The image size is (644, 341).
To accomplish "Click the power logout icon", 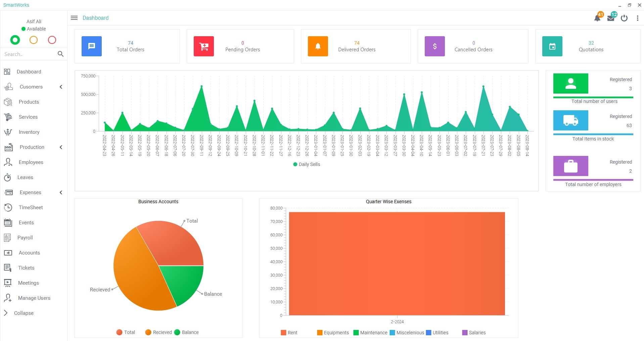I will point(624,18).
